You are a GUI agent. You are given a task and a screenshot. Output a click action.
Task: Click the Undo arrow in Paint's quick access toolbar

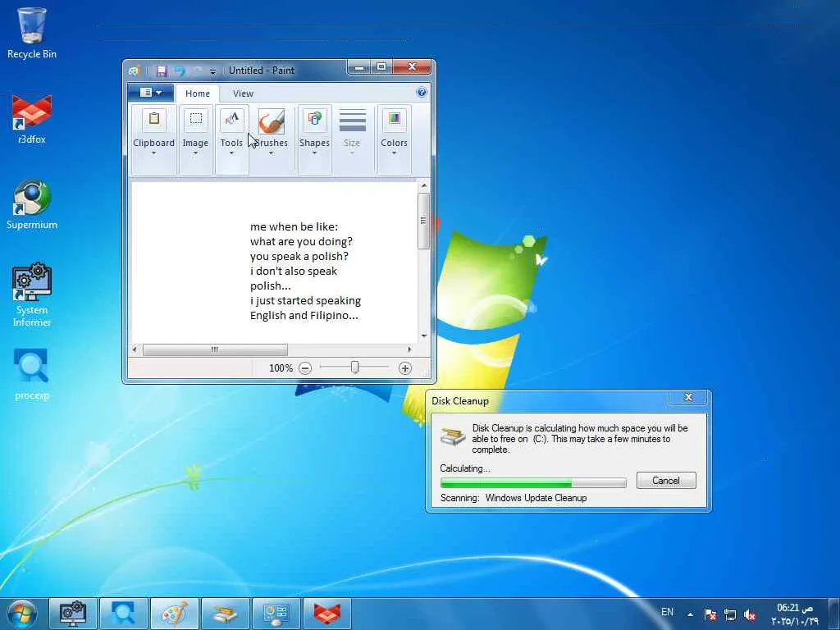[x=180, y=71]
